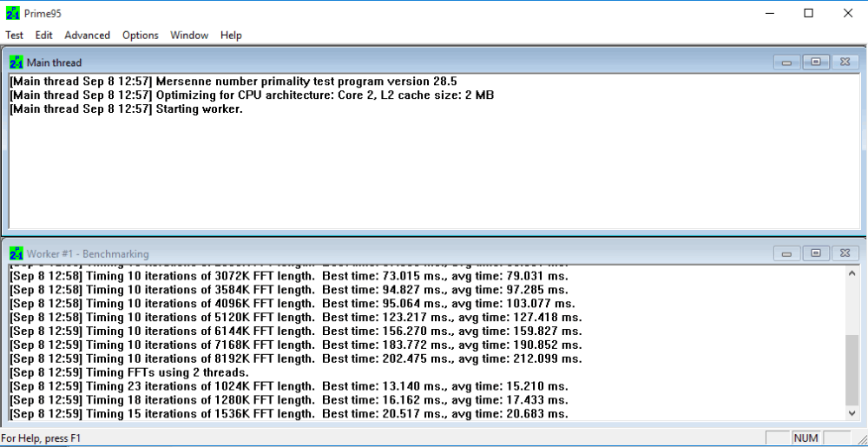This screenshot has height=447, width=868.
Task: Click the NUM indicator in status bar
Action: (806, 438)
